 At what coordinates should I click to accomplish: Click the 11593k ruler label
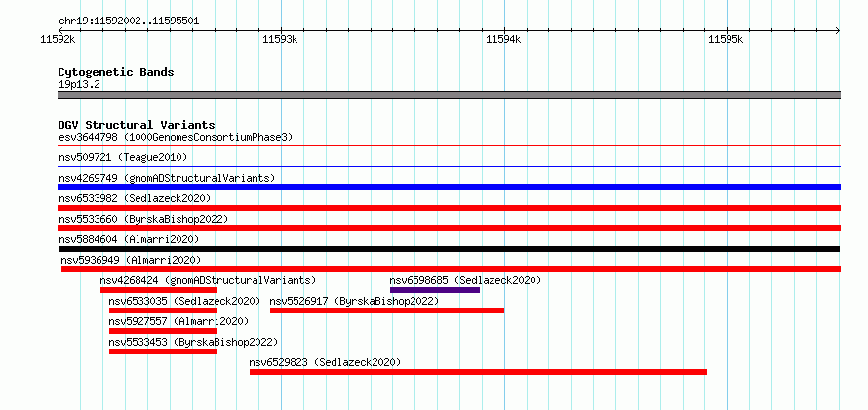click(281, 39)
